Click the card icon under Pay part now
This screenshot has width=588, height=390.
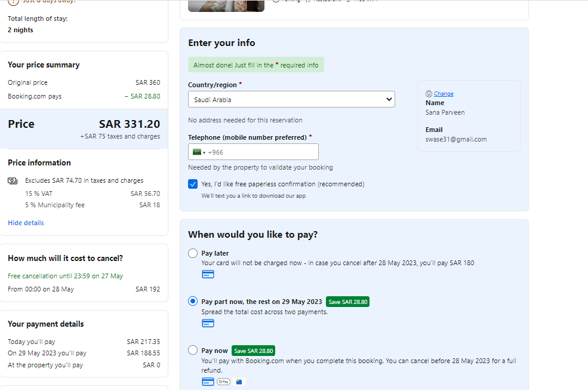pos(208,324)
